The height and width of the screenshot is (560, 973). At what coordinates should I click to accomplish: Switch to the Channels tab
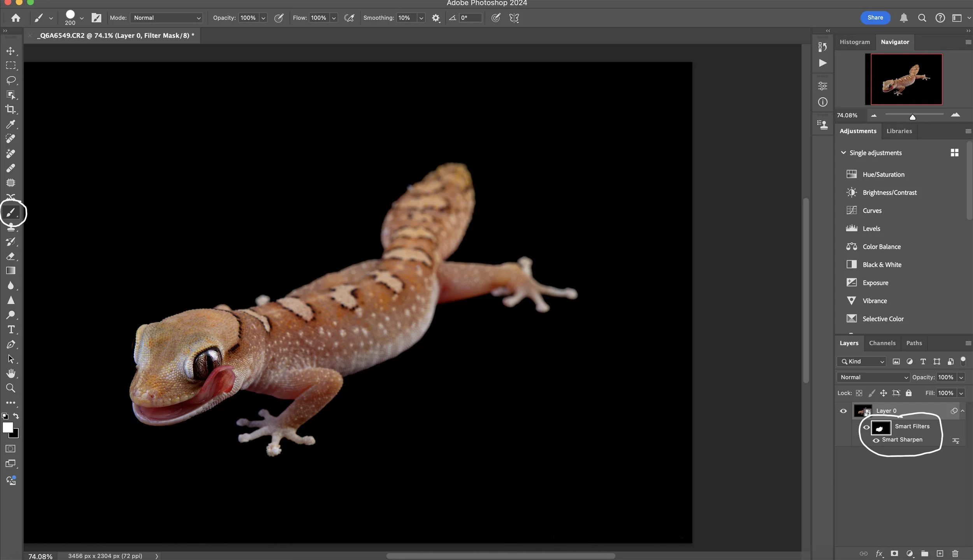[882, 343]
